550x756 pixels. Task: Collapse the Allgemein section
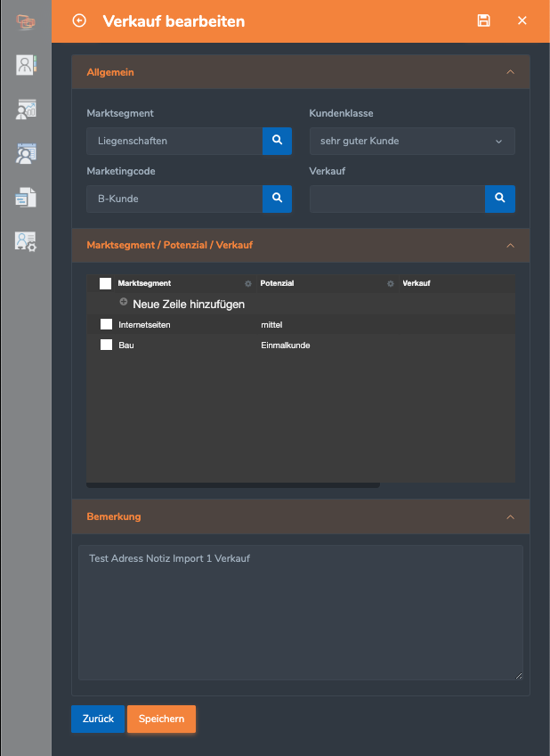click(x=510, y=72)
